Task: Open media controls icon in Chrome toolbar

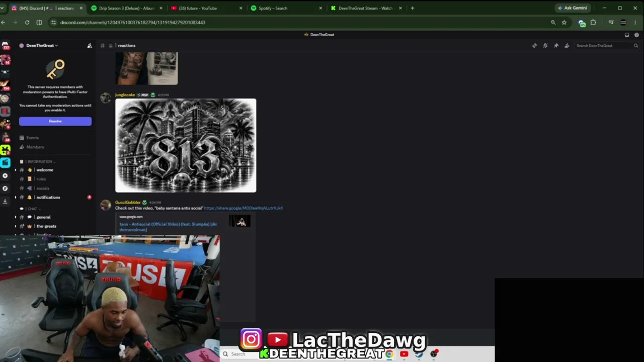Action: (x=611, y=23)
